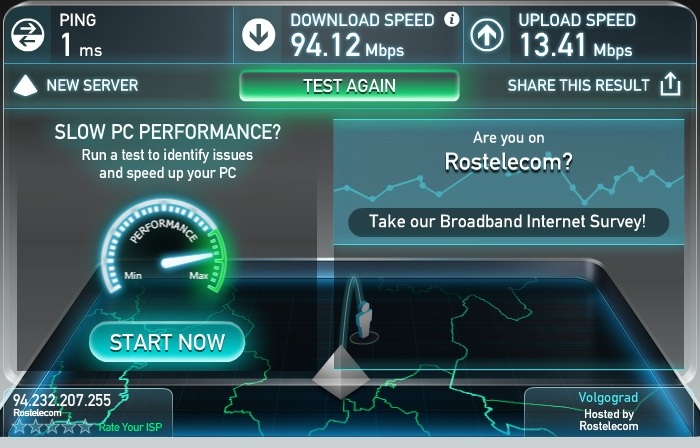Rate ISP with the fifth star
700x448 pixels.
point(85,427)
